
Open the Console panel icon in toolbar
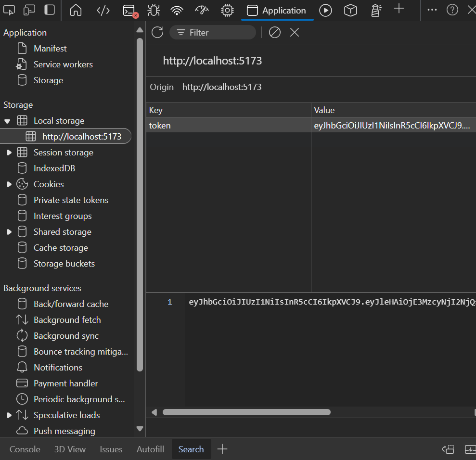pos(129,10)
